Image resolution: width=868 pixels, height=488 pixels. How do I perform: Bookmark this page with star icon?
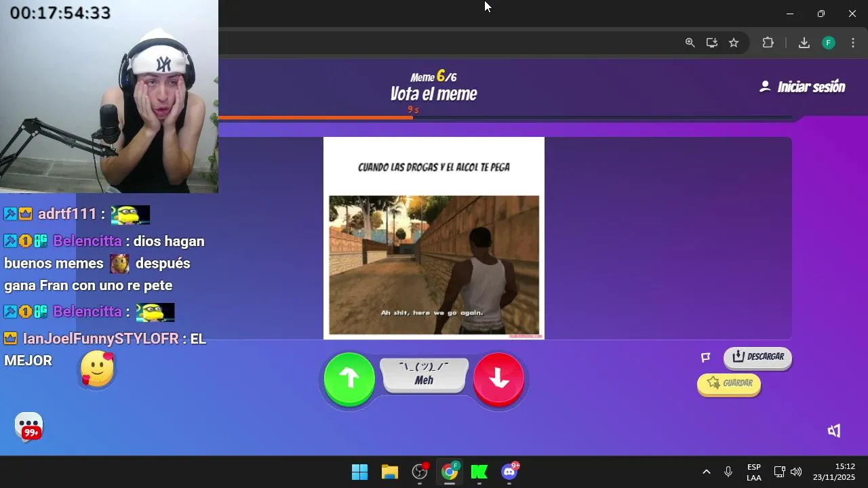pyautogui.click(x=734, y=43)
